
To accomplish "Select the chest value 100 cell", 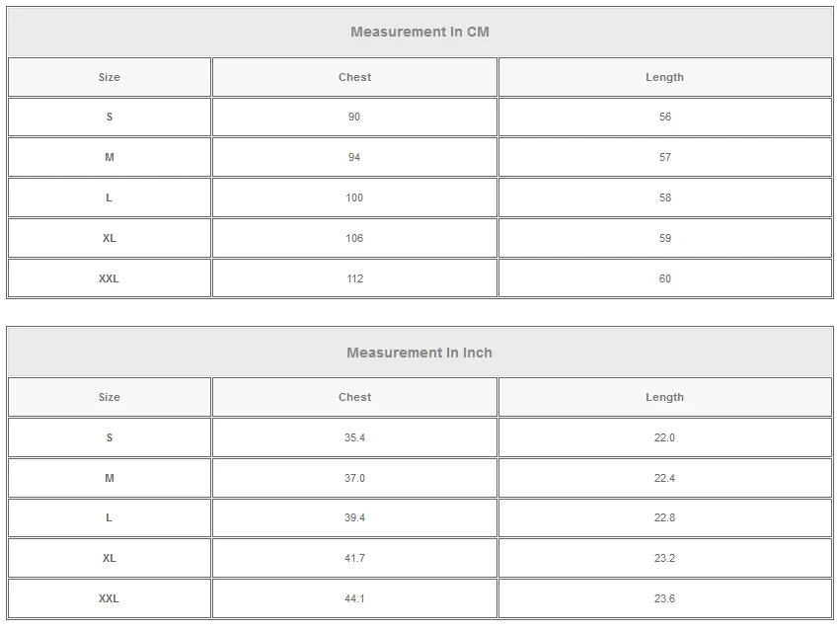I will click(x=354, y=197).
